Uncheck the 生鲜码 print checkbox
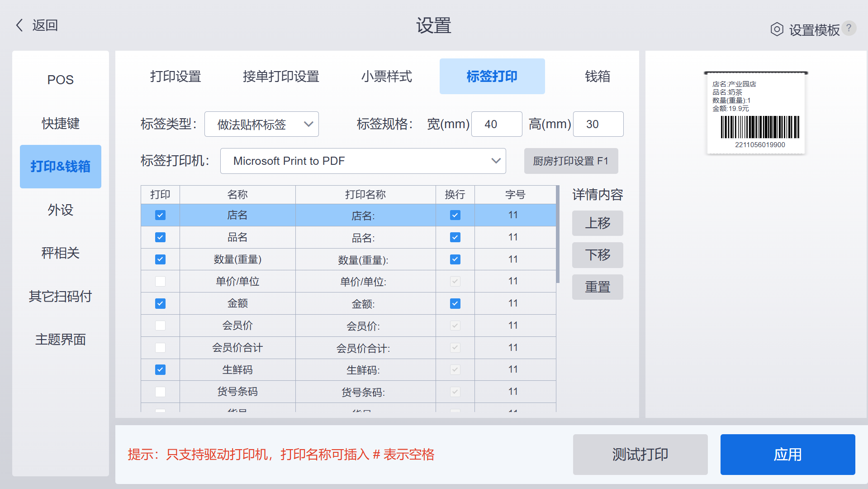Image resolution: width=868 pixels, height=489 pixels. click(160, 369)
